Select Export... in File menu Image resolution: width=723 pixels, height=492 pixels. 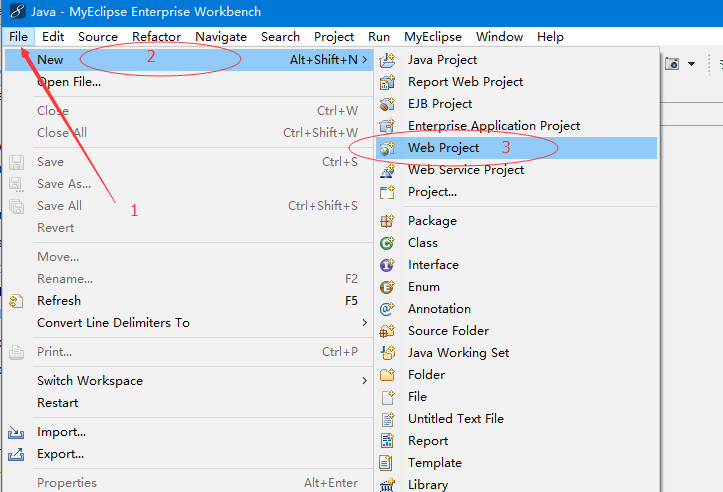pos(189,454)
